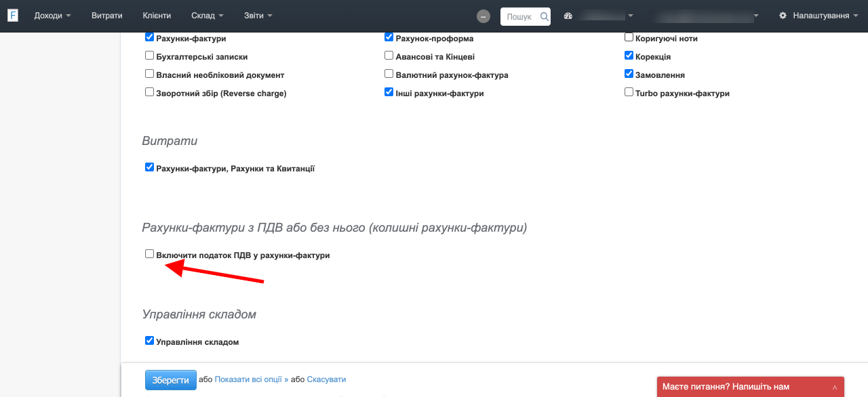Toggle the Рахунок-проформа checkbox
Viewport: 868px width, 397px height.
389,37
